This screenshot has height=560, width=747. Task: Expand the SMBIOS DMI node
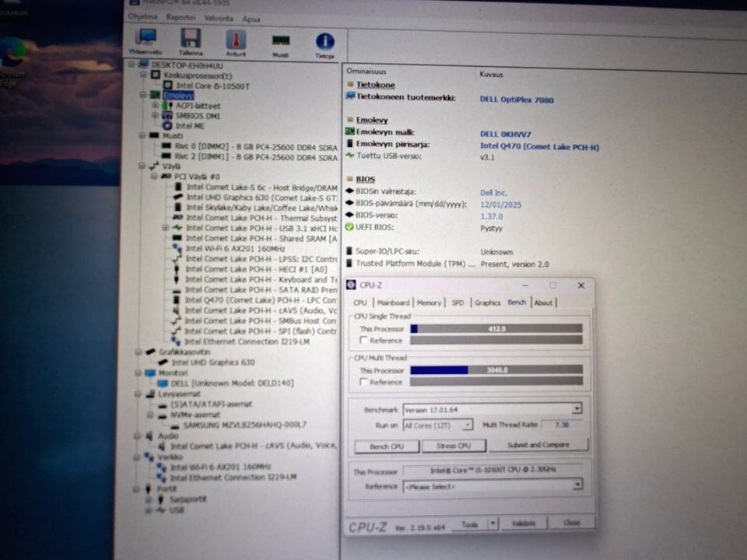pyautogui.click(x=155, y=115)
